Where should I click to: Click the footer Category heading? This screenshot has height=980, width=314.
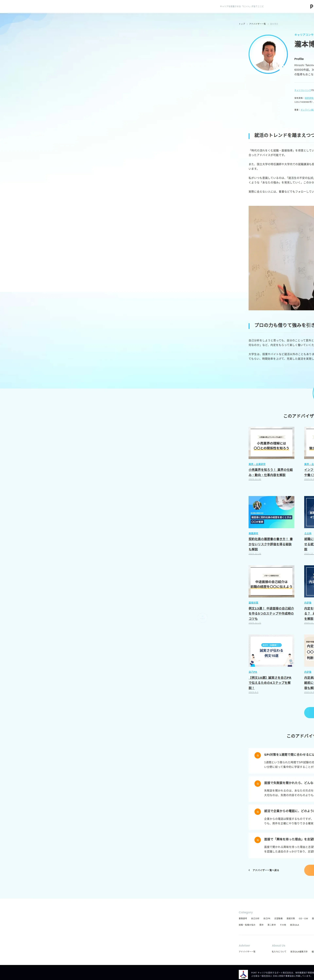245,912
